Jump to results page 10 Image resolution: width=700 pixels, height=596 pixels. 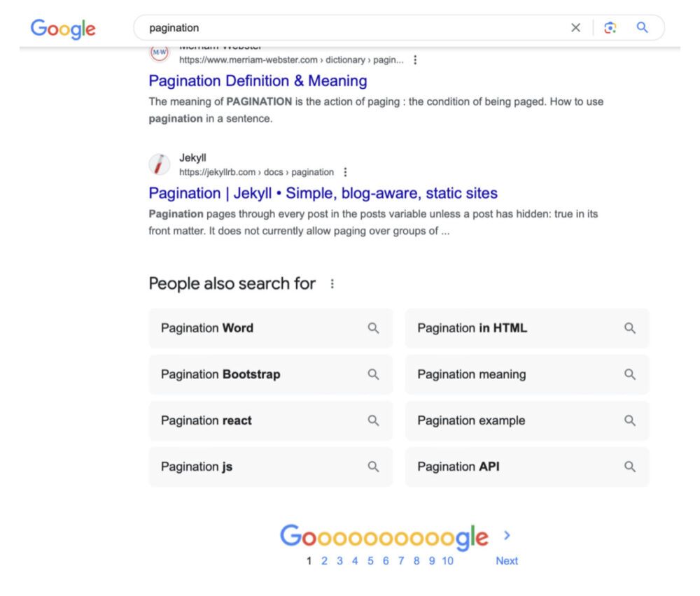(447, 561)
